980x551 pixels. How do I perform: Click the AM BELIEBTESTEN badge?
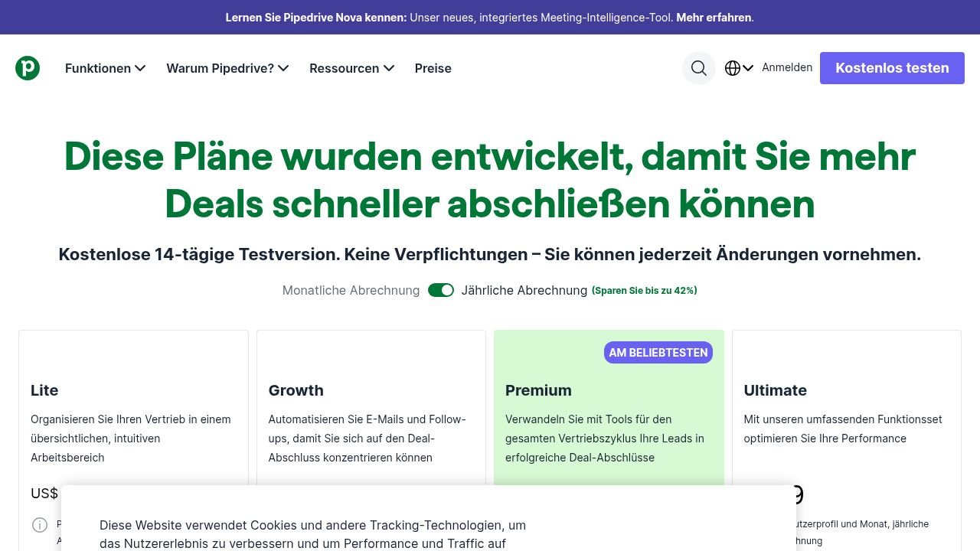point(658,353)
